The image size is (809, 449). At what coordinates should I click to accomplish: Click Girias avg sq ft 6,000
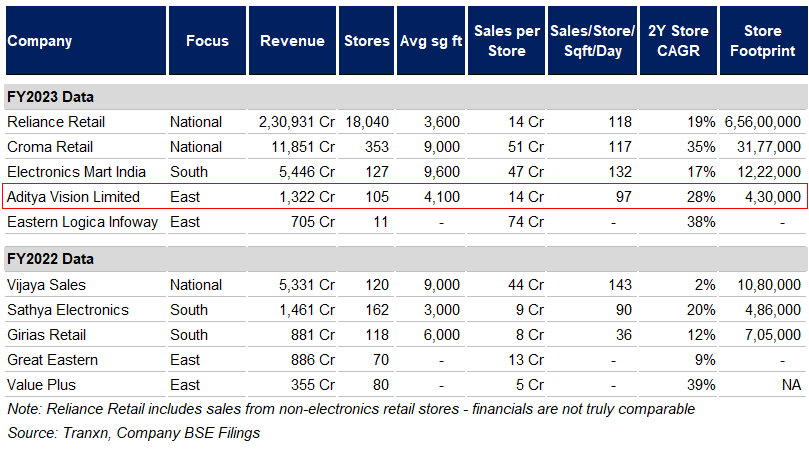[x=442, y=335]
